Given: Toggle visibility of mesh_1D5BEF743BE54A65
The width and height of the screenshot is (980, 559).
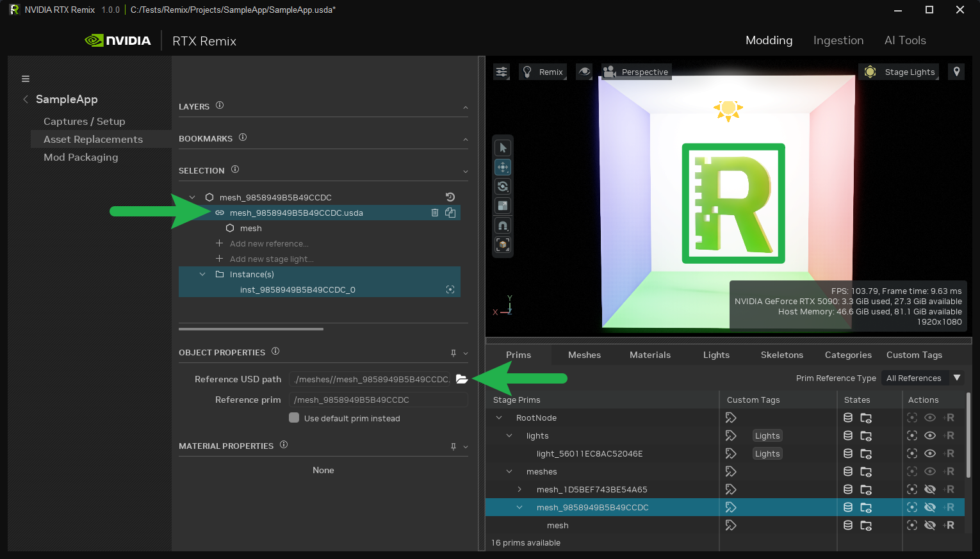Looking at the screenshot, I should click(x=930, y=489).
